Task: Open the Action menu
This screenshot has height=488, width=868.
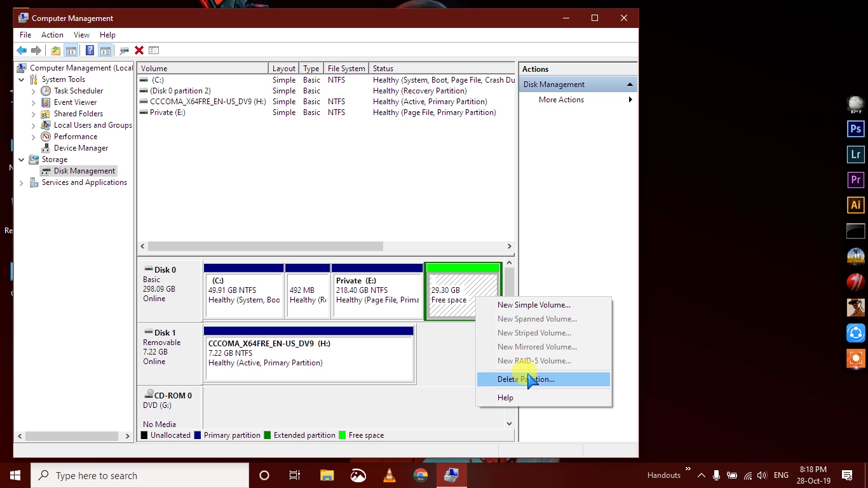Action: click(52, 34)
